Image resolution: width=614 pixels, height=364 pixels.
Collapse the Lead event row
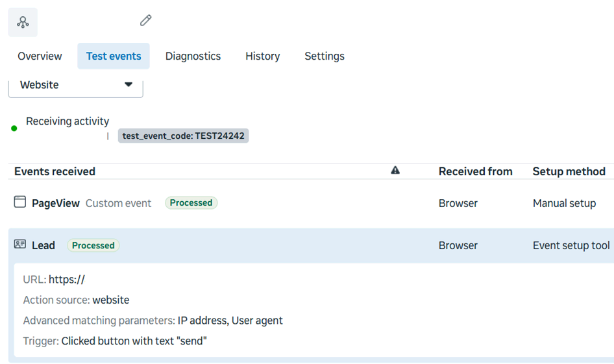pyautogui.click(x=311, y=245)
